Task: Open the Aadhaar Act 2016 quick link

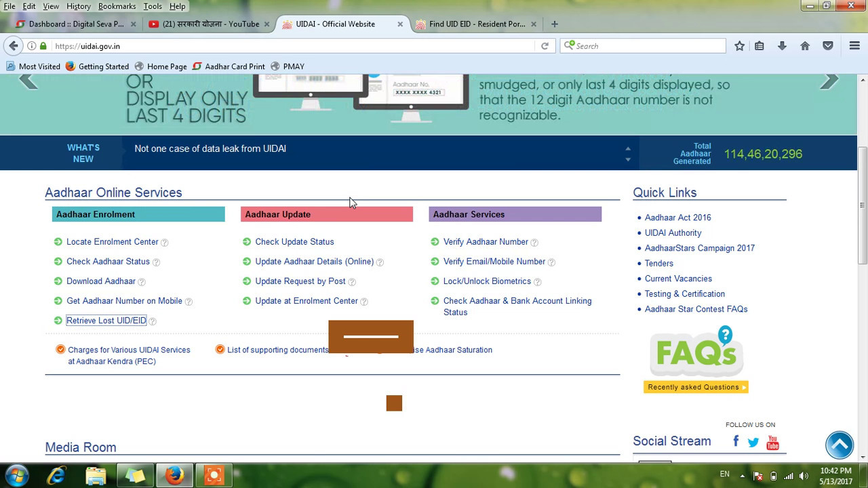Action: coord(678,218)
